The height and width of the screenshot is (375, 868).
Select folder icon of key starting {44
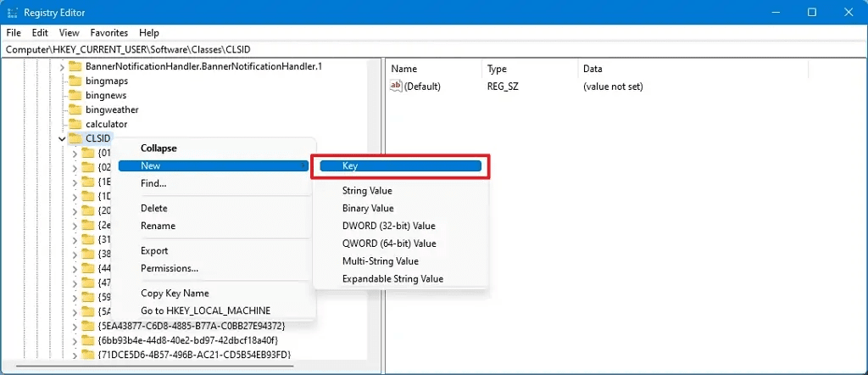(x=87, y=268)
